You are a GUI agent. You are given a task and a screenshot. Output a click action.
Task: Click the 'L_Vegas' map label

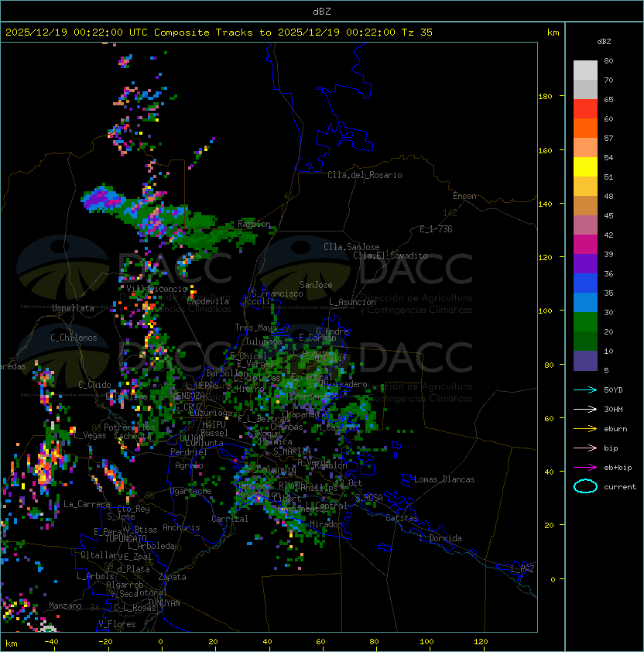pyautogui.click(x=90, y=435)
